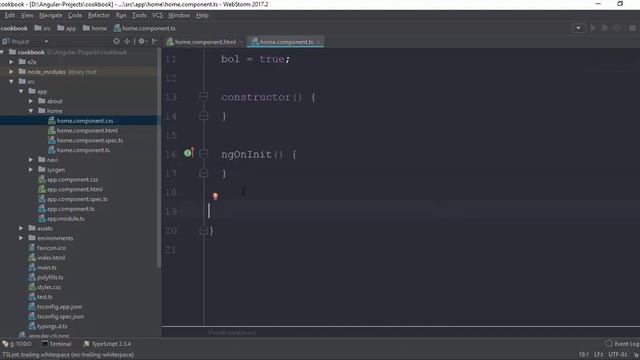The width and height of the screenshot is (640, 360).
Task: Expand the e2e folder
Action: point(11,62)
